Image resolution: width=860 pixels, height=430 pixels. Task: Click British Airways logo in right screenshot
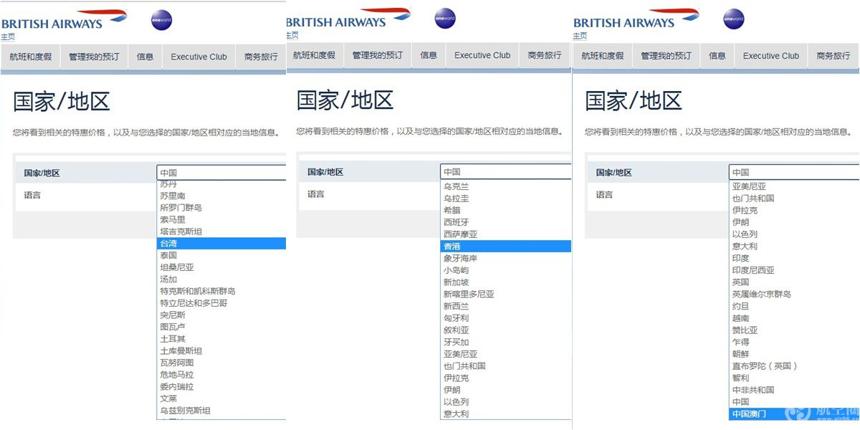(x=636, y=18)
